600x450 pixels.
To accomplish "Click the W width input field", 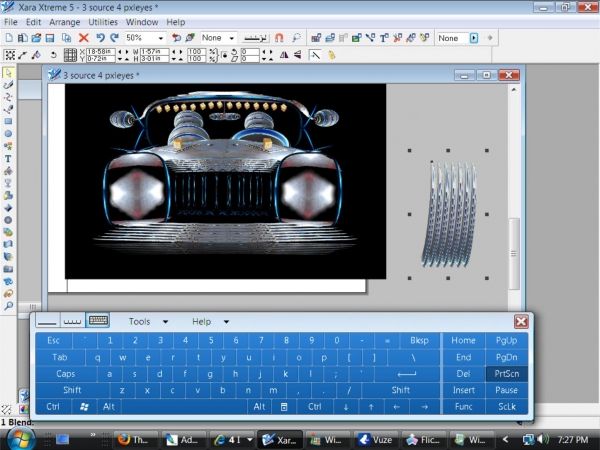I will (154, 52).
